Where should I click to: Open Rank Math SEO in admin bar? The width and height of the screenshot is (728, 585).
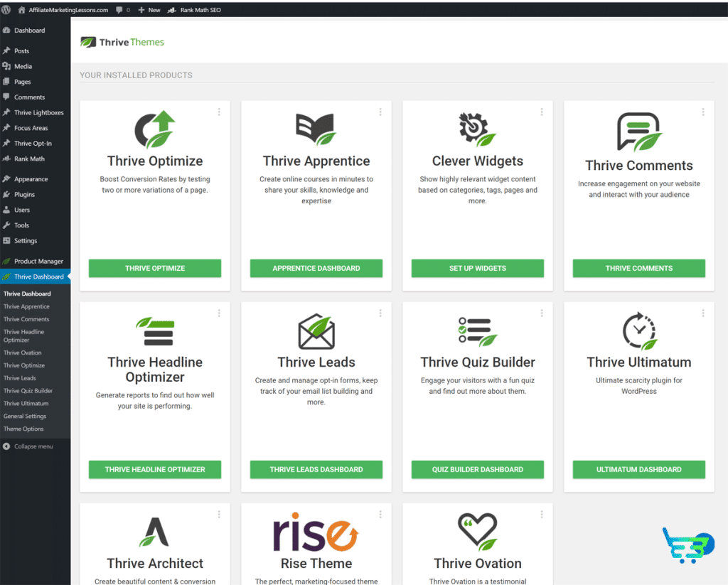coord(194,10)
